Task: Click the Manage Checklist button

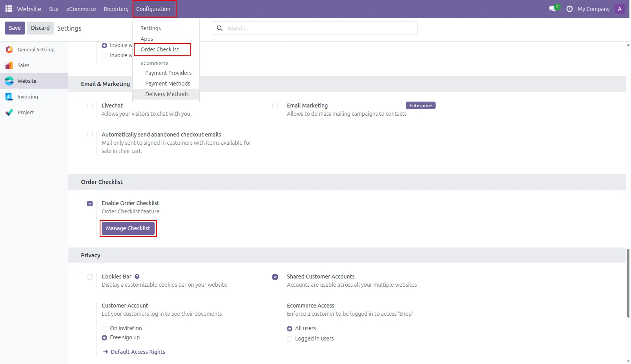Action: pos(128,228)
